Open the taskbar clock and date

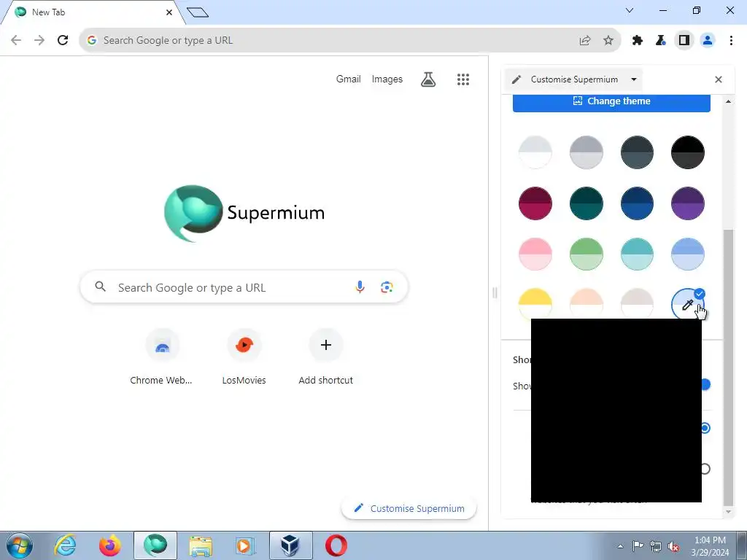(710, 546)
